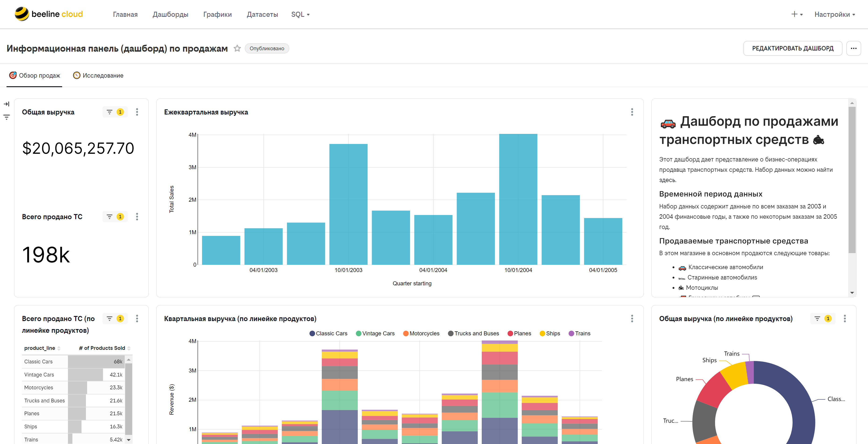
Task: Open the Квартальная выручка chart menu
Action: [x=632, y=319]
